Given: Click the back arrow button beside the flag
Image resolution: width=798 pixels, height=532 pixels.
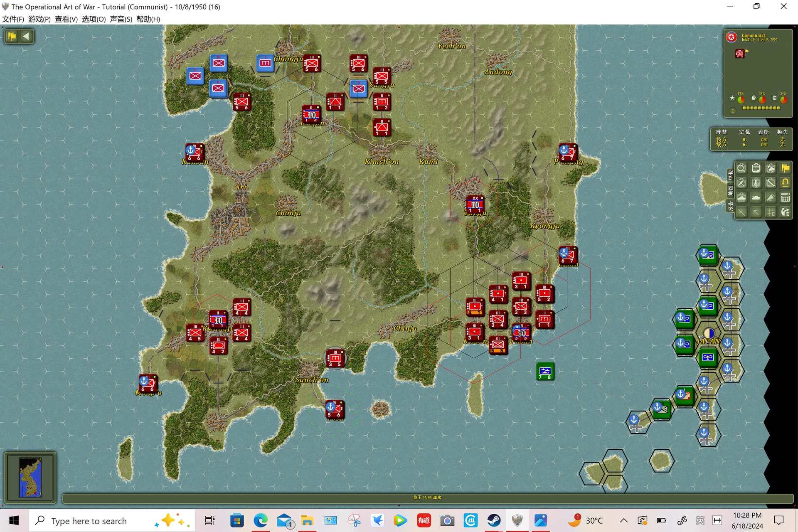Looking at the screenshot, I should (x=26, y=36).
